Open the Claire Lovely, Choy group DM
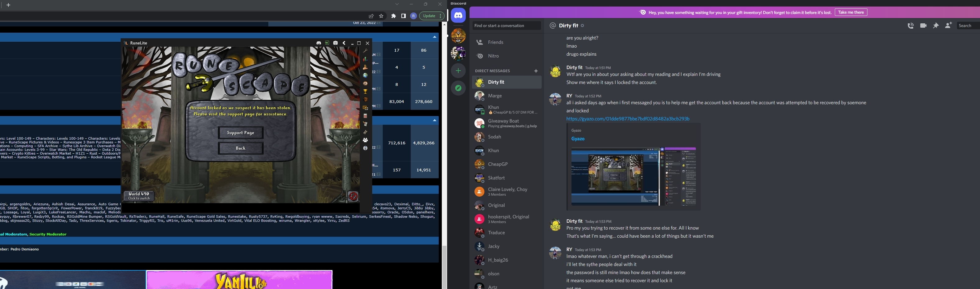Image resolution: width=980 pixels, height=289 pixels. tap(506, 192)
